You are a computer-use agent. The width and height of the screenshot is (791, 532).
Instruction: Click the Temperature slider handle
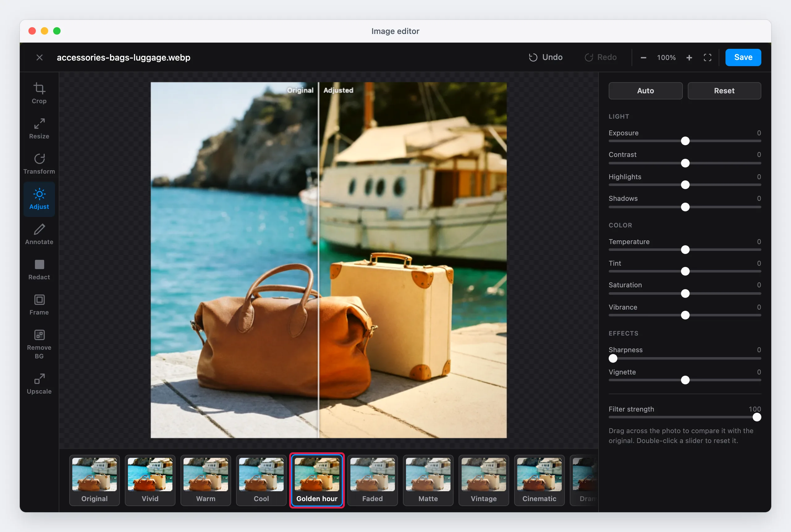tap(685, 250)
